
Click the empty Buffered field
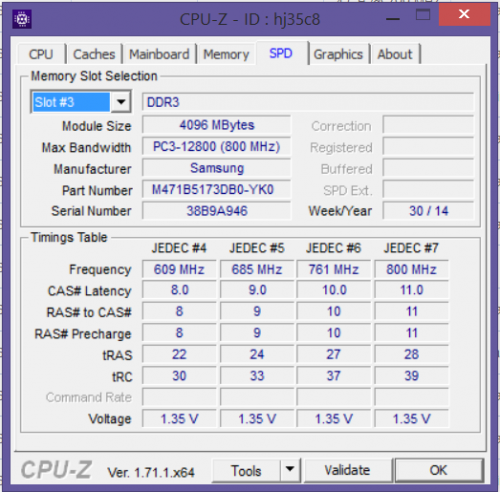coord(428,168)
